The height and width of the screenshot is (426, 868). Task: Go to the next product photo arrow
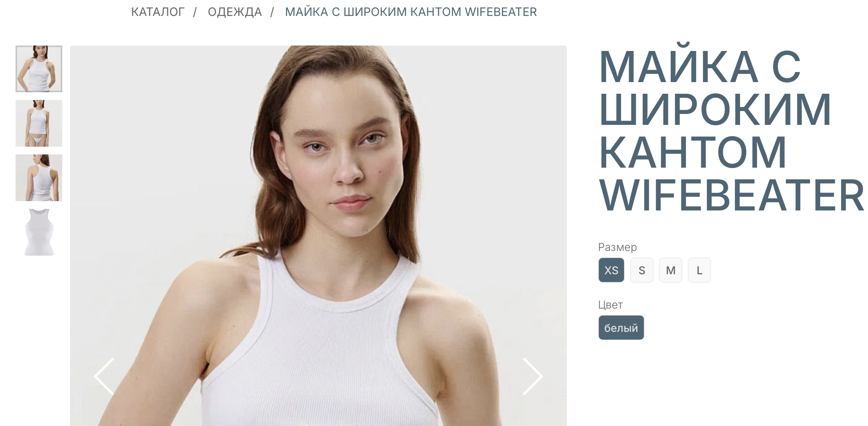pos(533,376)
